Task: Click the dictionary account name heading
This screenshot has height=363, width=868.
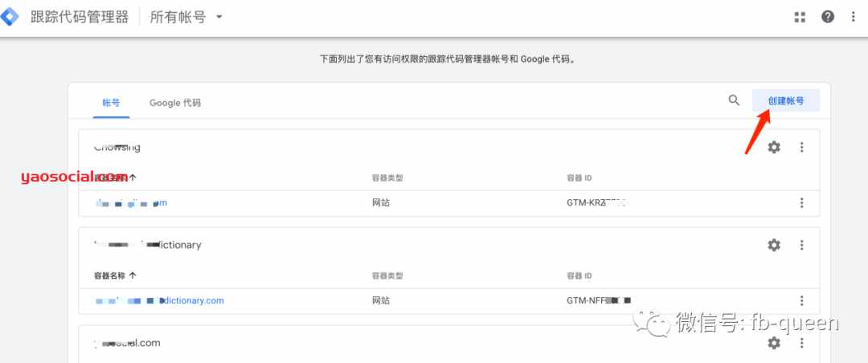Action: click(x=148, y=245)
